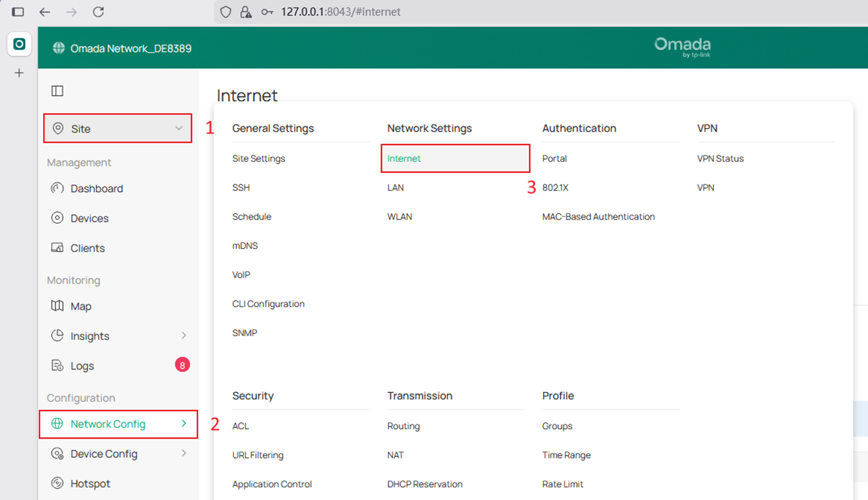The image size is (868, 500).
Task: Click the Device Config icon
Action: [x=57, y=454]
